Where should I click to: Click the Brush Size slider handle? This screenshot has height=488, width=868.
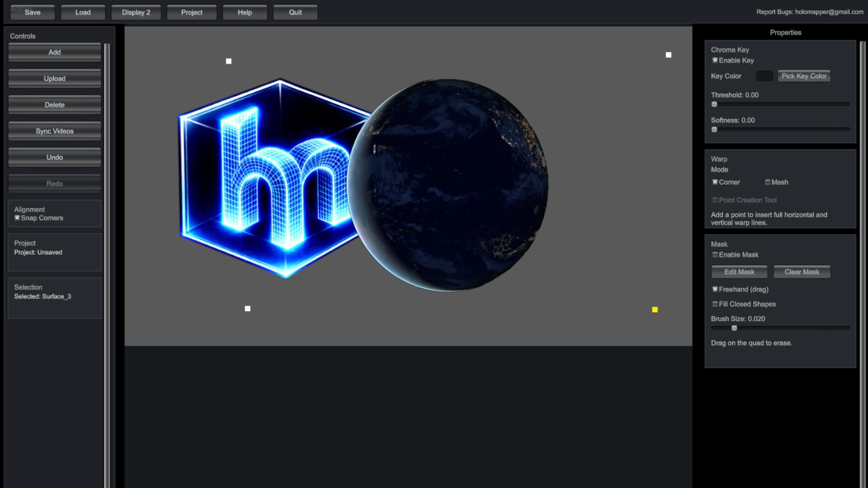click(x=734, y=328)
